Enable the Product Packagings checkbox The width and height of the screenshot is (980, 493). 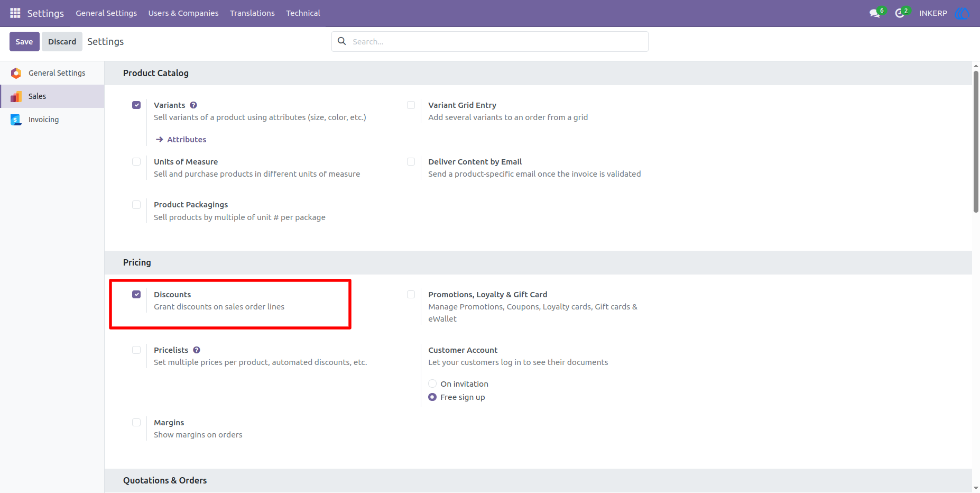point(136,205)
